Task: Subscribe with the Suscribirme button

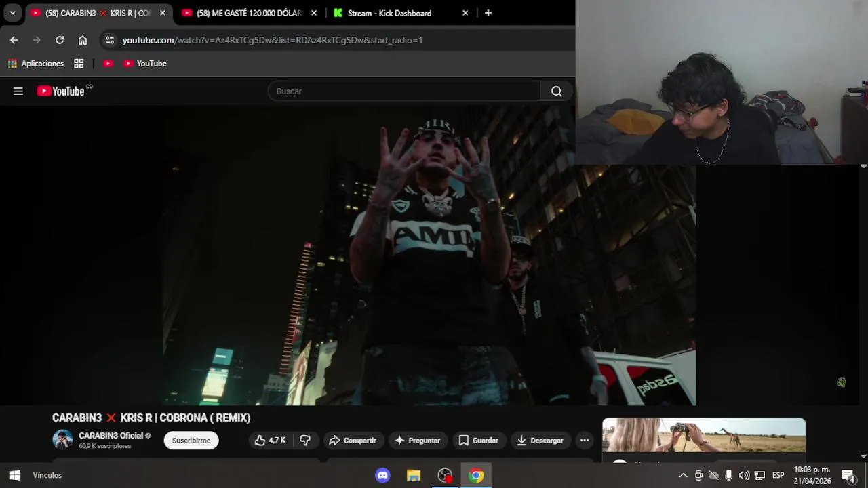Action: (x=191, y=440)
